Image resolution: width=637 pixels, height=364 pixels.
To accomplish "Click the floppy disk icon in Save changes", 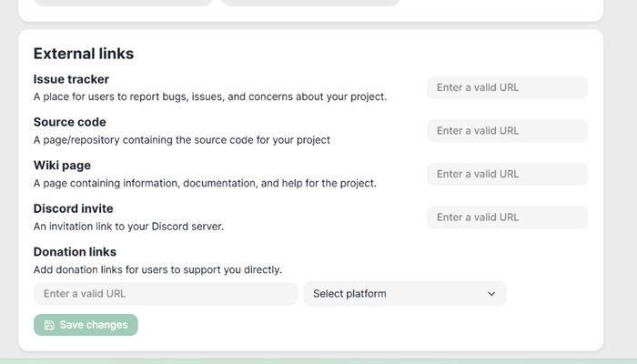I will (x=49, y=325).
